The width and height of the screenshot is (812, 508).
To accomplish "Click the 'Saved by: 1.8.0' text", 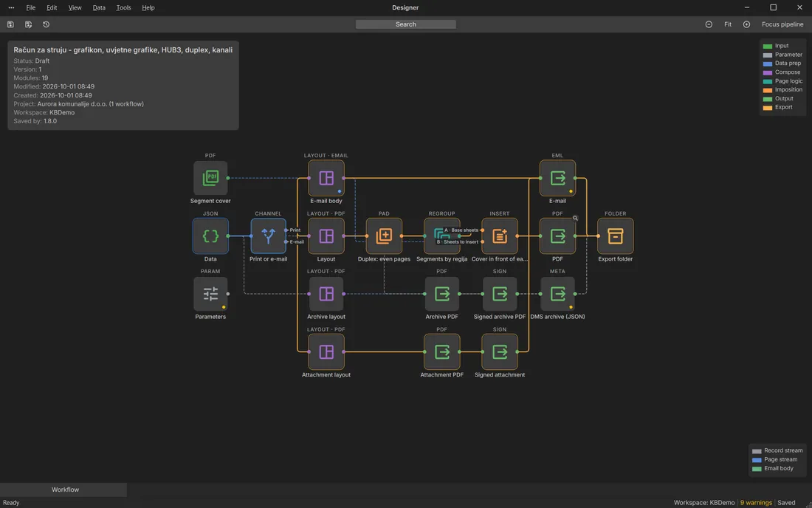I will tap(35, 121).
